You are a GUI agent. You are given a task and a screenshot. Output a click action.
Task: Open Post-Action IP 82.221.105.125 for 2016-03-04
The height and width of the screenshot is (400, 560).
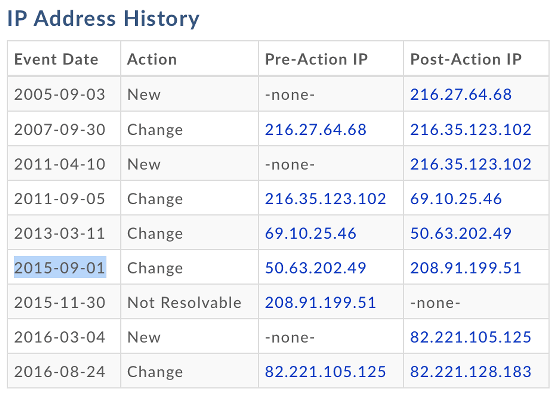pyautogui.click(x=471, y=337)
